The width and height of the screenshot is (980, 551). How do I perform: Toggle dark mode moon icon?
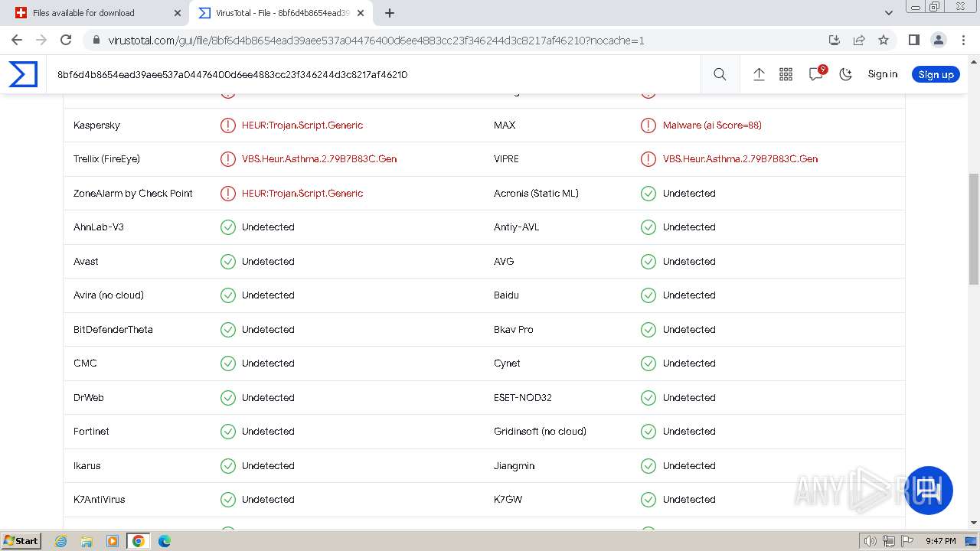[845, 74]
